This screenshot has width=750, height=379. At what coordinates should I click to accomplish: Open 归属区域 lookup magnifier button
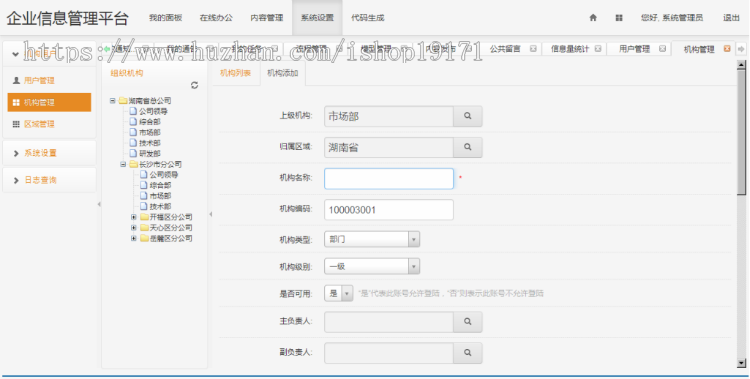[468, 147]
